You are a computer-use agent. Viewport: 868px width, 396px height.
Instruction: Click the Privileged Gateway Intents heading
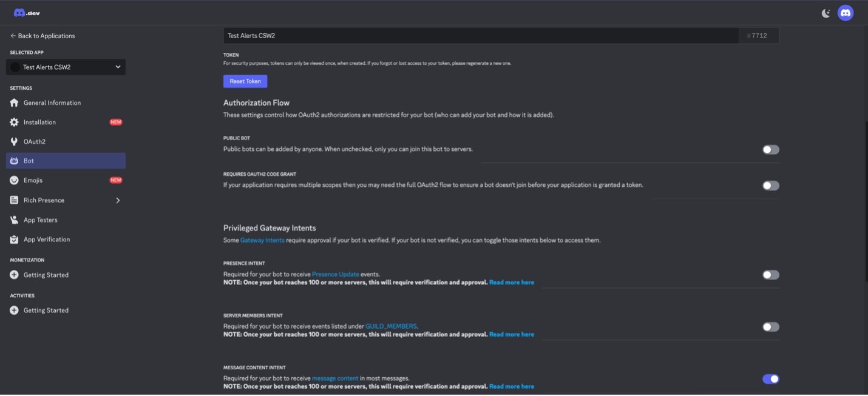pyautogui.click(x=270, y=228)
